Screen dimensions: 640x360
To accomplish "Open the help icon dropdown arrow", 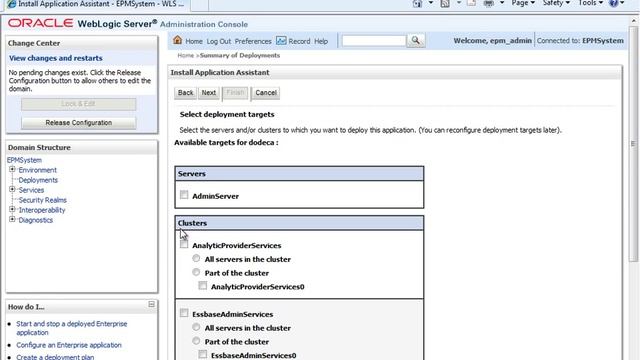I will 622,3.
